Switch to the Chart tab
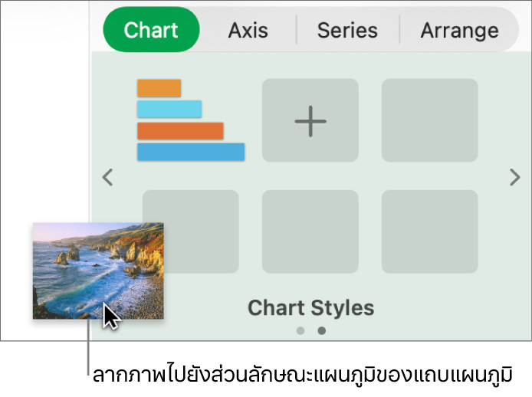532x397 pixels. click(151, 30)
